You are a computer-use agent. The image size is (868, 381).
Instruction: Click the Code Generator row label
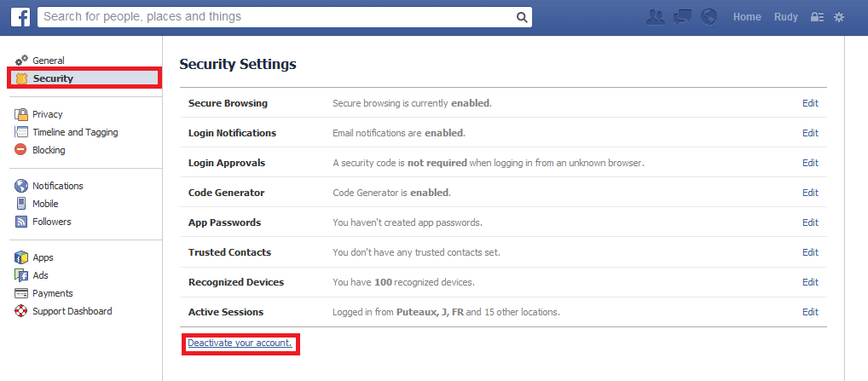tap(227, 193)
